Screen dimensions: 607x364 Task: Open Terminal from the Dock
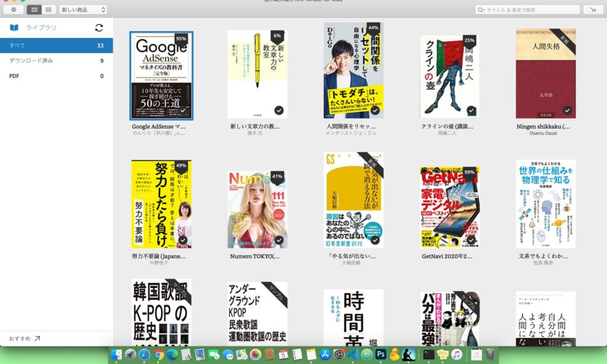click(x=429, y=355)
